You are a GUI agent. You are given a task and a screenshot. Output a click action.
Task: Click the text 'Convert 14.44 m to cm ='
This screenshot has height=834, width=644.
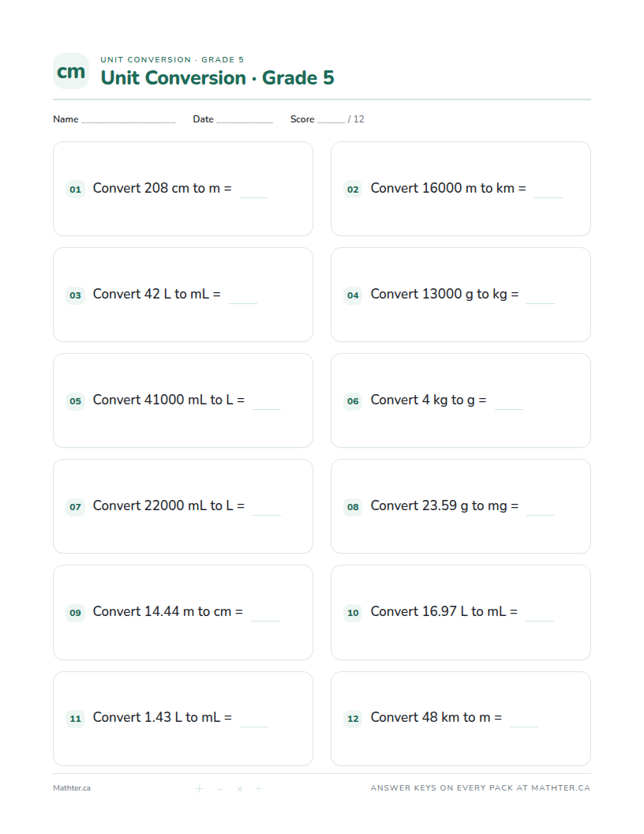[x=167, y=611]
